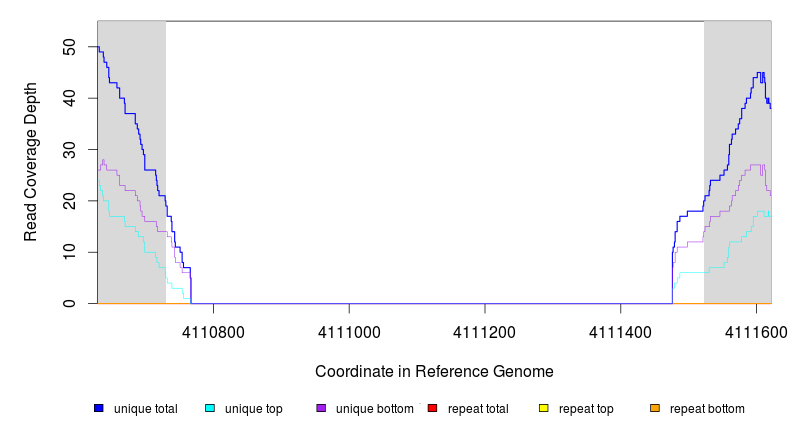792x432 pixels.
Task: Click the 'Read Coverage Depth' axis title
Action: coord(31,162)
